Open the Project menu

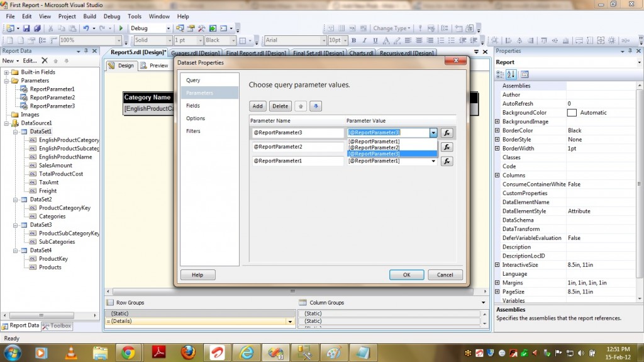(67, 16)
